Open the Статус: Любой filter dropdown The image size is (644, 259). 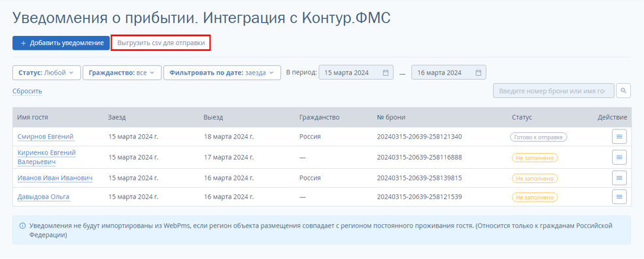[x=46, y=73]
